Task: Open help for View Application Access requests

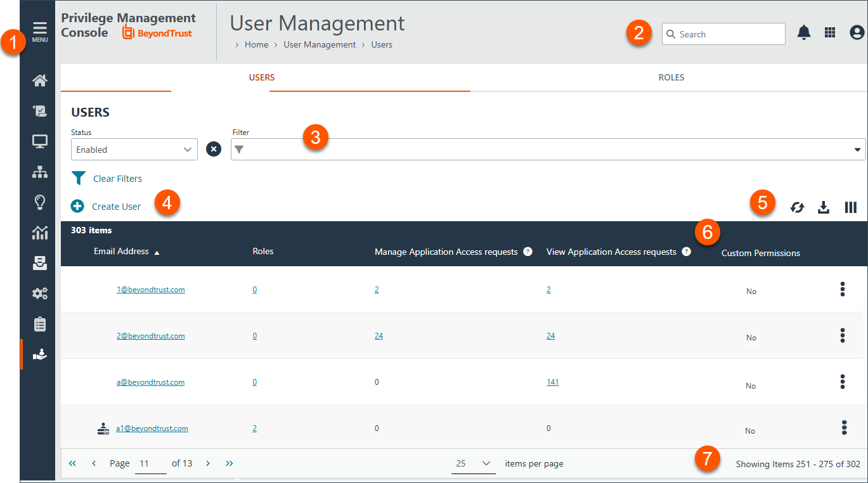Action: [686, 252]
